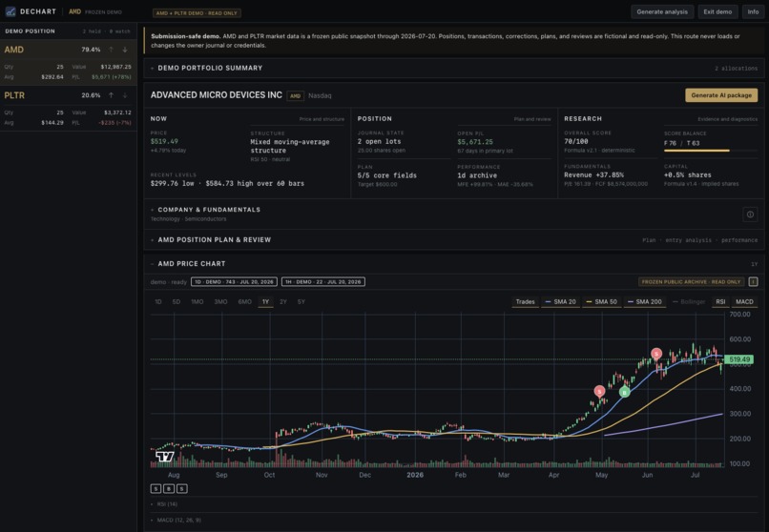Click AMD + PLTR Demo Read Only badge
The width and height of the screenshot is (769, 532).
(197, 13)
